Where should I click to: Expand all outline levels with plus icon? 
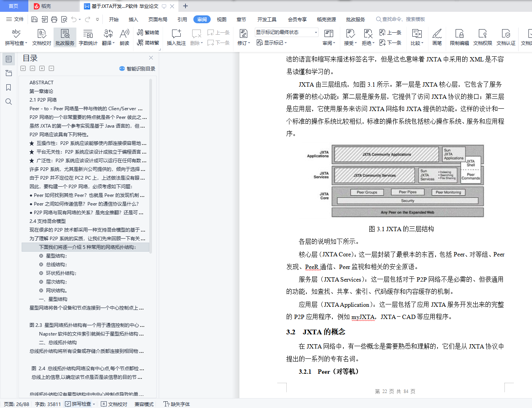42,69
